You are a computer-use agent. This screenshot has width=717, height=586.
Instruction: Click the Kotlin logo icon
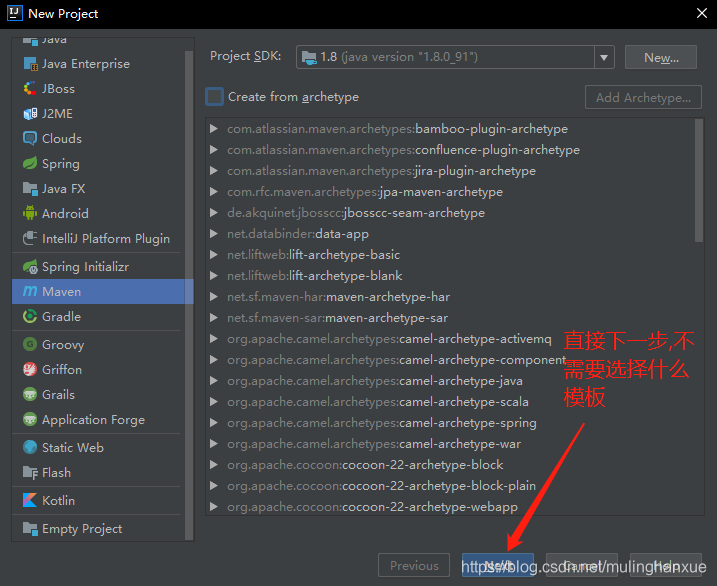(30, 500)
